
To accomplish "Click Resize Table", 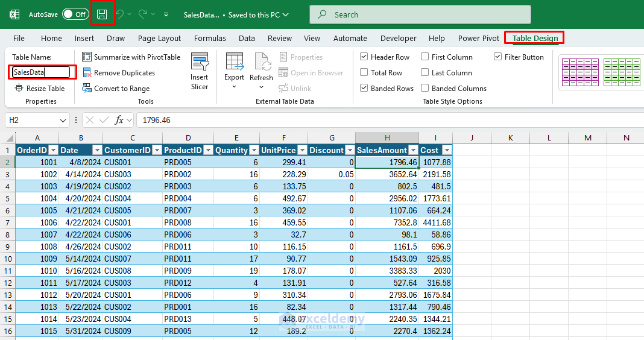I will pyautogui.click(x=40, y=88).
